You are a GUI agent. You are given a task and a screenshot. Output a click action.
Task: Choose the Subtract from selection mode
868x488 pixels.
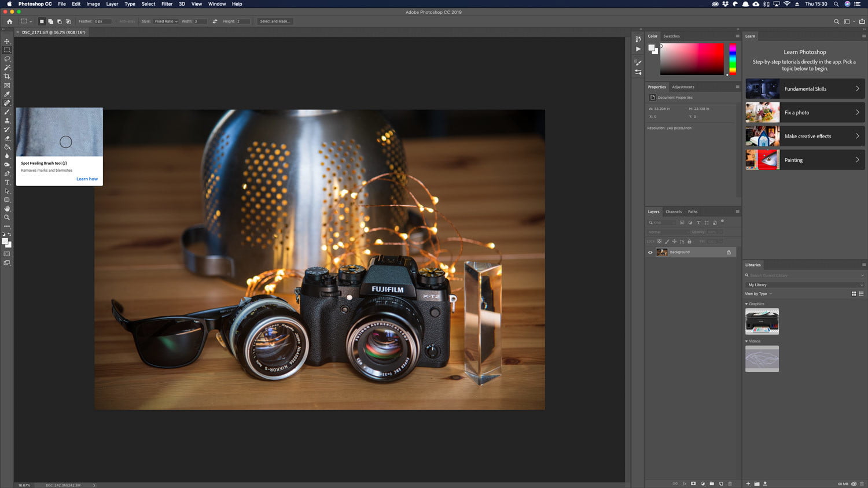tap(59, 21)
